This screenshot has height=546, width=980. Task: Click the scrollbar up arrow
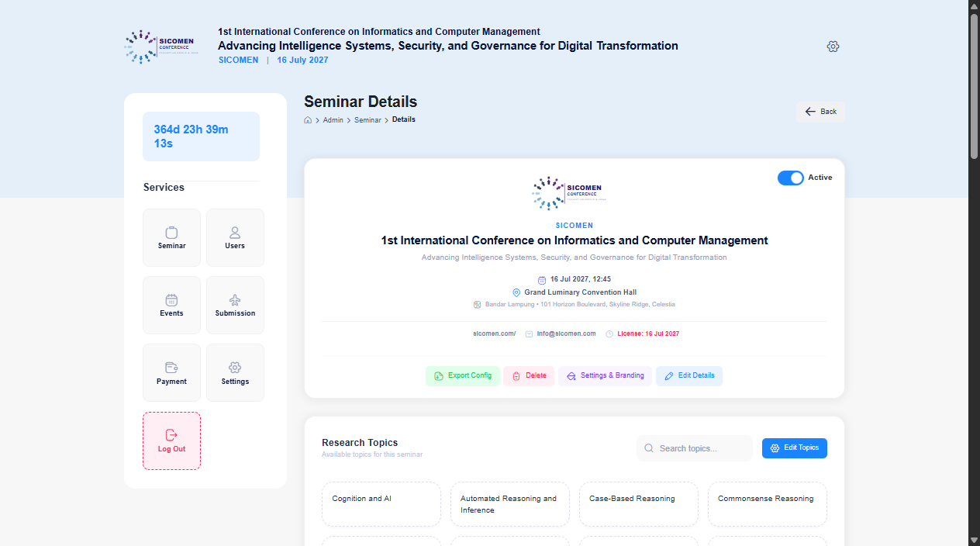coord(974,6)
